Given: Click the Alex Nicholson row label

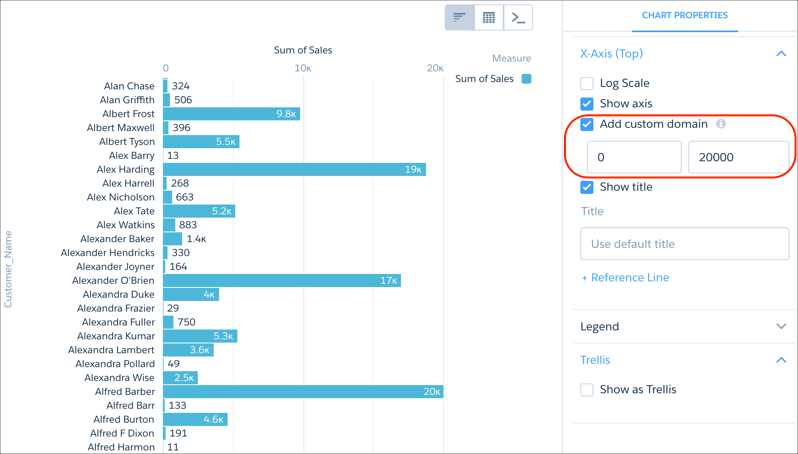Looking at the screenshot, I should tap(121, 197).
